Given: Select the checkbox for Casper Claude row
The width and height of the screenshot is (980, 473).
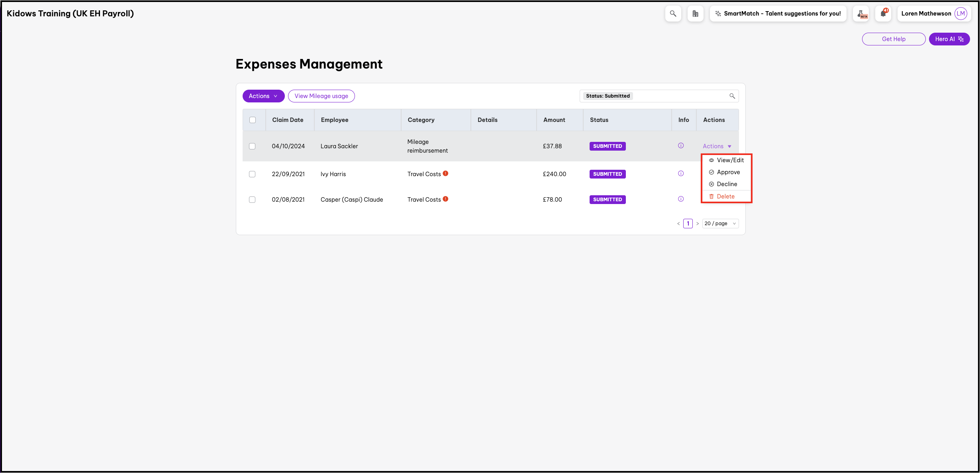Looking at the screenshot, I should tap(252, 200).
